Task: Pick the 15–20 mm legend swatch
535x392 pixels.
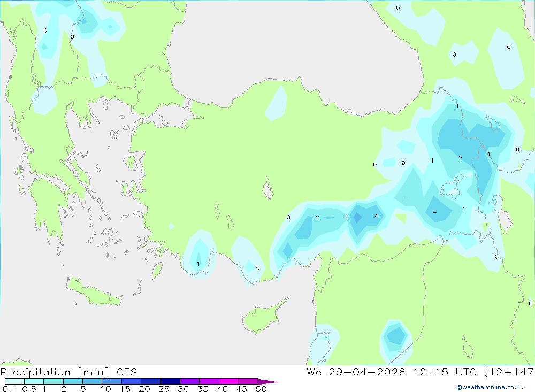Action: point(132,381)
